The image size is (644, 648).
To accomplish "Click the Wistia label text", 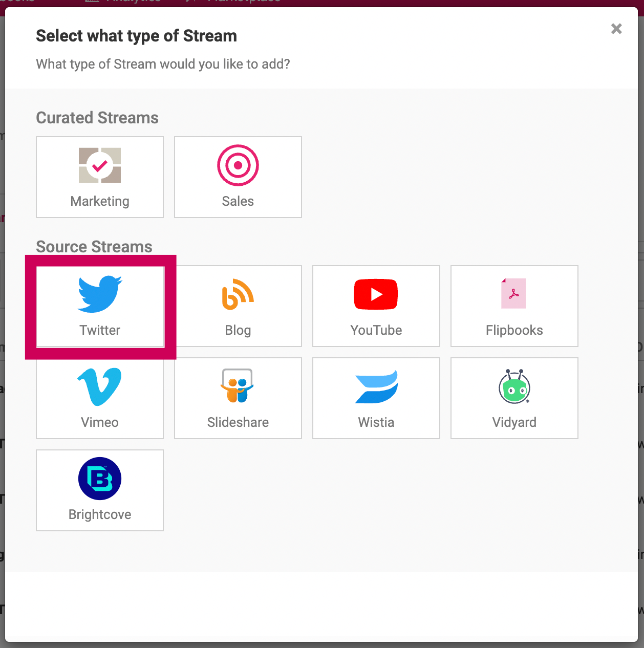I will 376,422.
